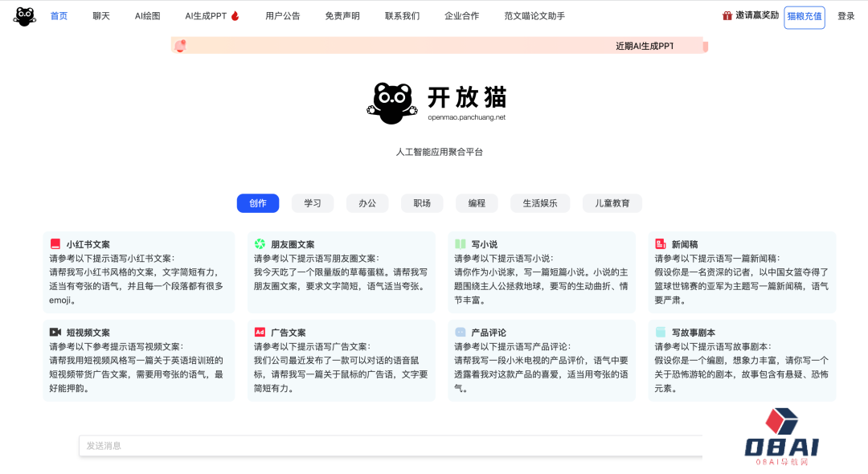Click the 登录 login link
Screen dimensions: 868x474
[846, 15]
